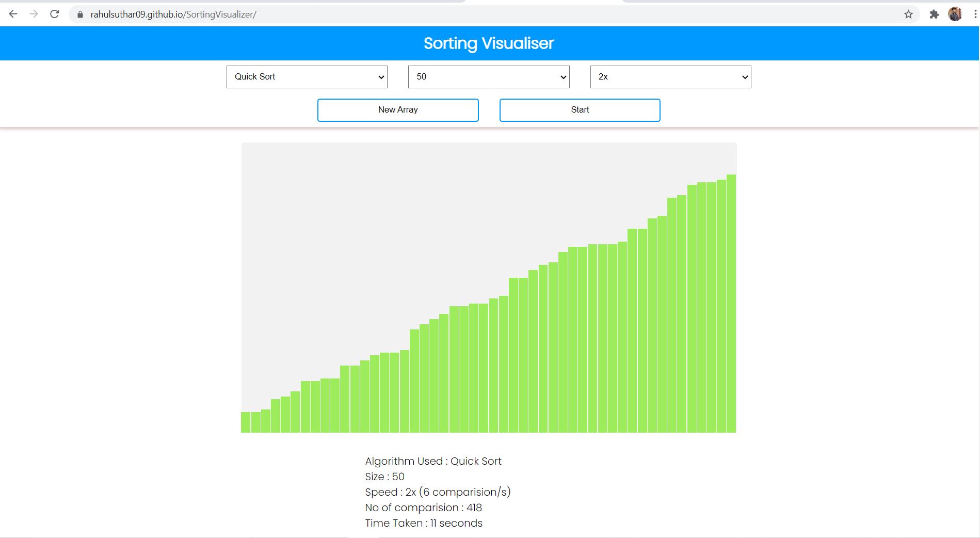Viewport: 980px width, 538px height.
Task: Click the Sorting Visualiser header title
Action: 489,43
